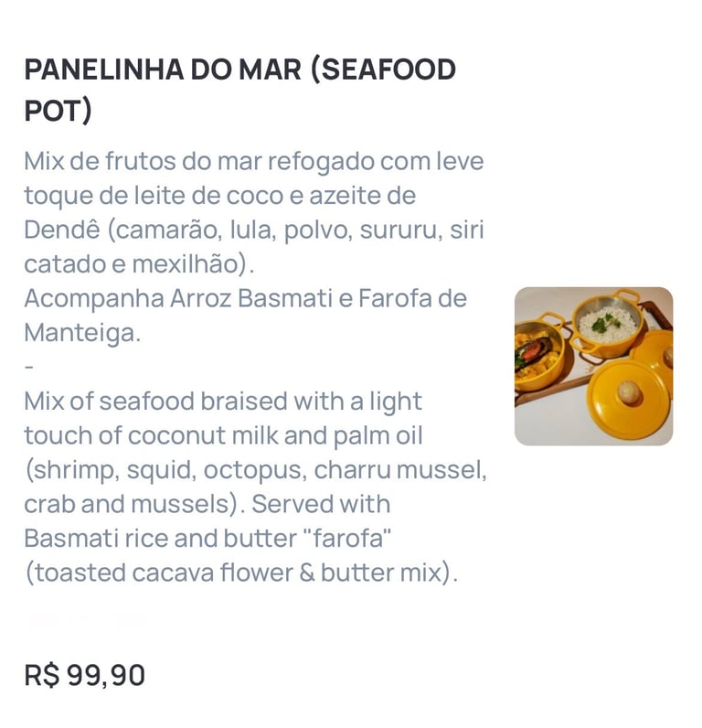The image size is (702, 728).
Task: Click the yellow pot lid in the photo
Action: tap(626, 395)
